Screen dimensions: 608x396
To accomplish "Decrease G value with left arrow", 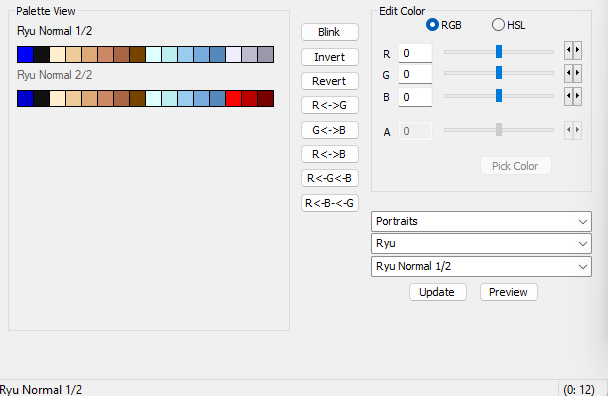I will (568, 73).
